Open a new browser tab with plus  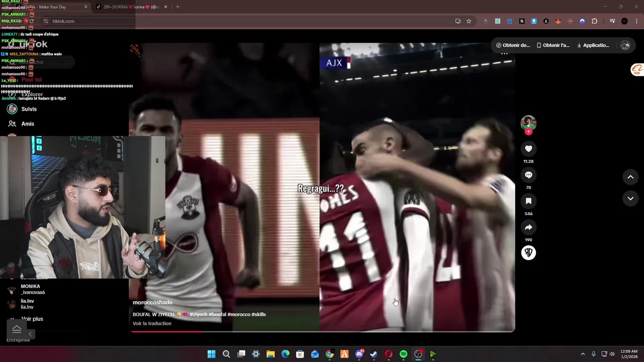tap(178, 7)
